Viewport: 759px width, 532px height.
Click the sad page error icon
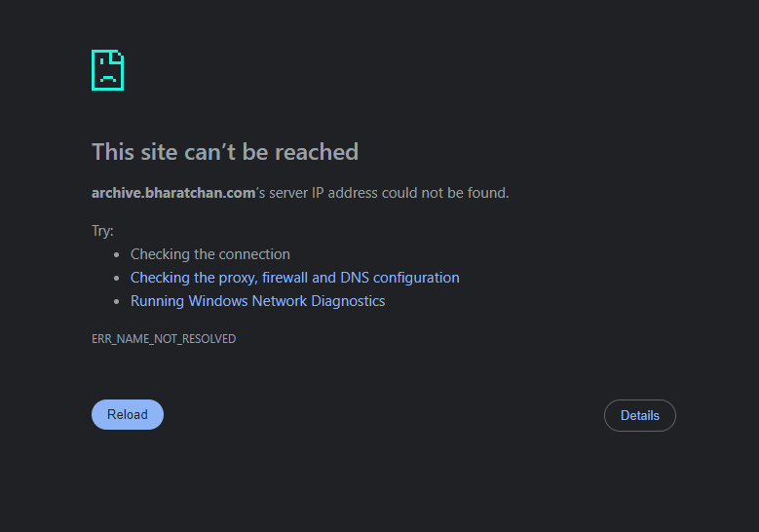(x=107, y=70)
